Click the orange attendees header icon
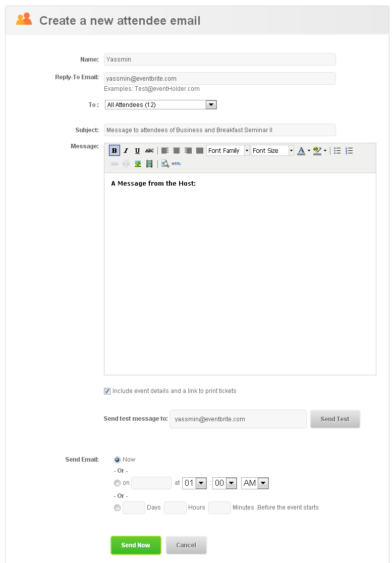This screenshot has width=392, height=563. click(24, 19)
